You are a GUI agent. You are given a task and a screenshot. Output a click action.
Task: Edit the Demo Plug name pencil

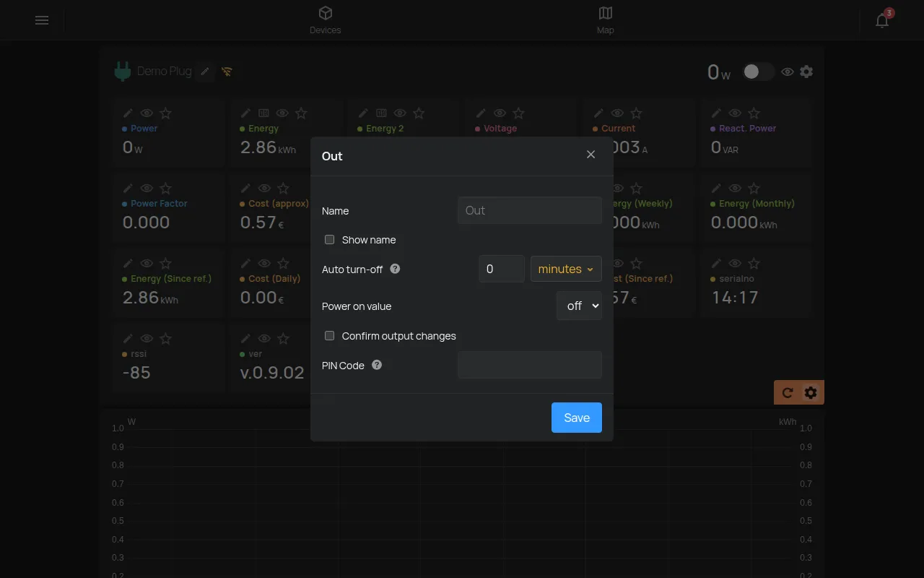pyautogui.click(x=205, y=72)
